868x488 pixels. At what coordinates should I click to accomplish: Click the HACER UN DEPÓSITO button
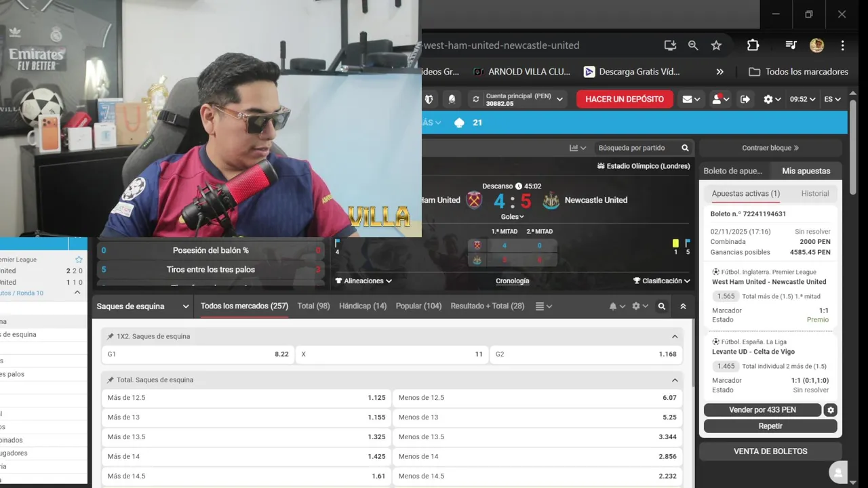pyautogui.click(x=625, y=99)
